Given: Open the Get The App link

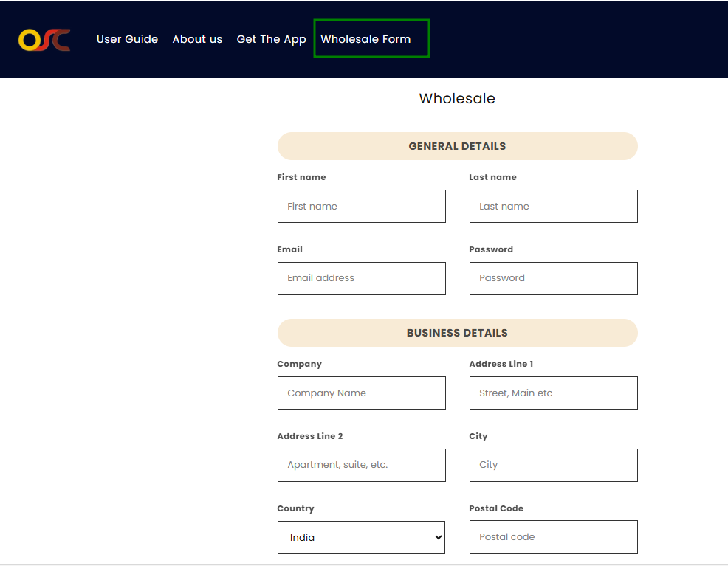Looking at the screenshot, I should coord(271,39).
